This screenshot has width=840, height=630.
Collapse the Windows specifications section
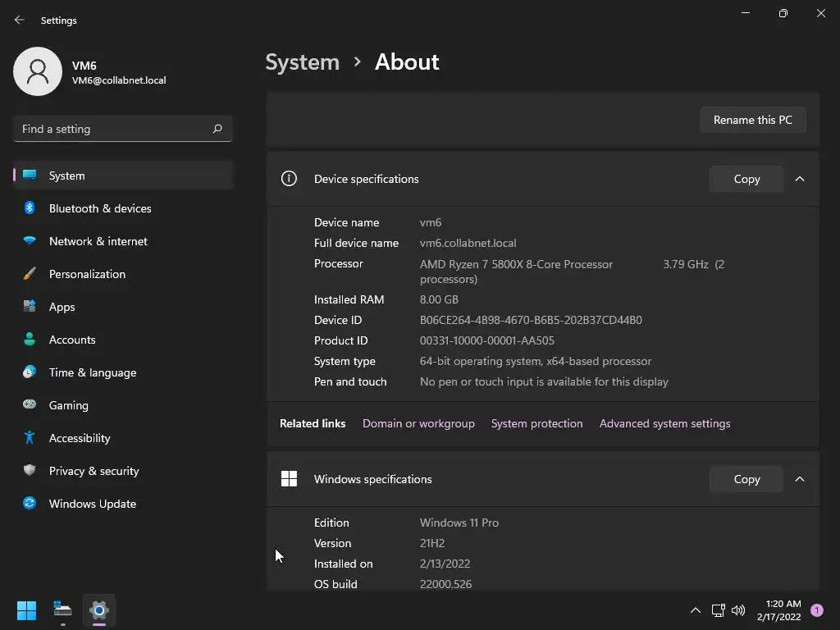tap(800, 479)
